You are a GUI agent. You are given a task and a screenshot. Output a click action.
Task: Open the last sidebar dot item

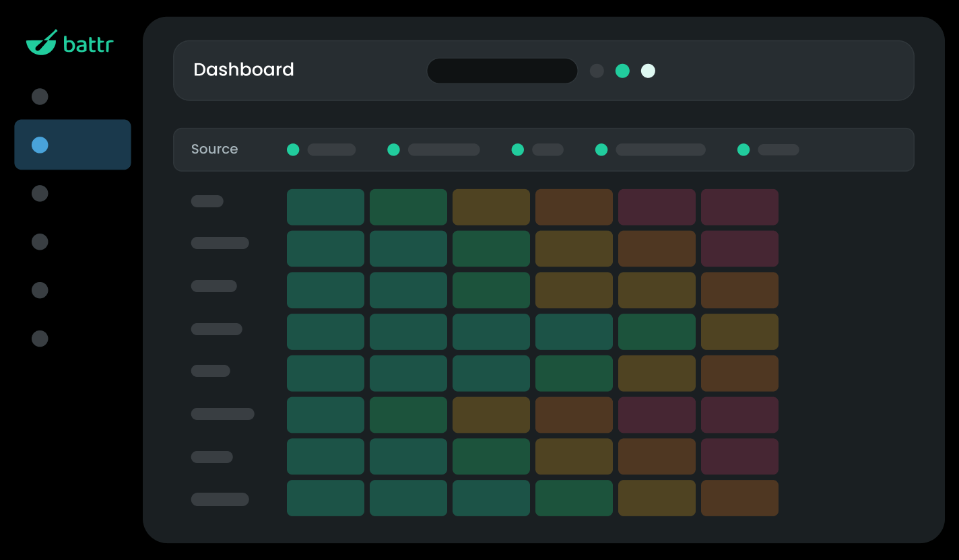(40, 339)
